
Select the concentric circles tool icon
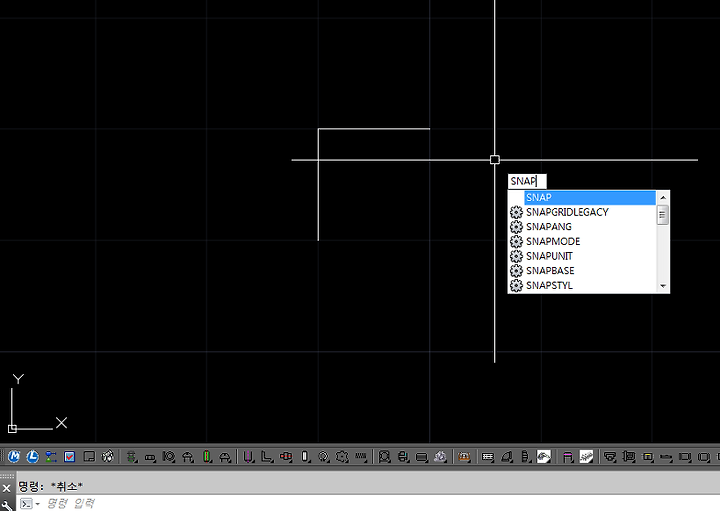[x=169, y=456]
